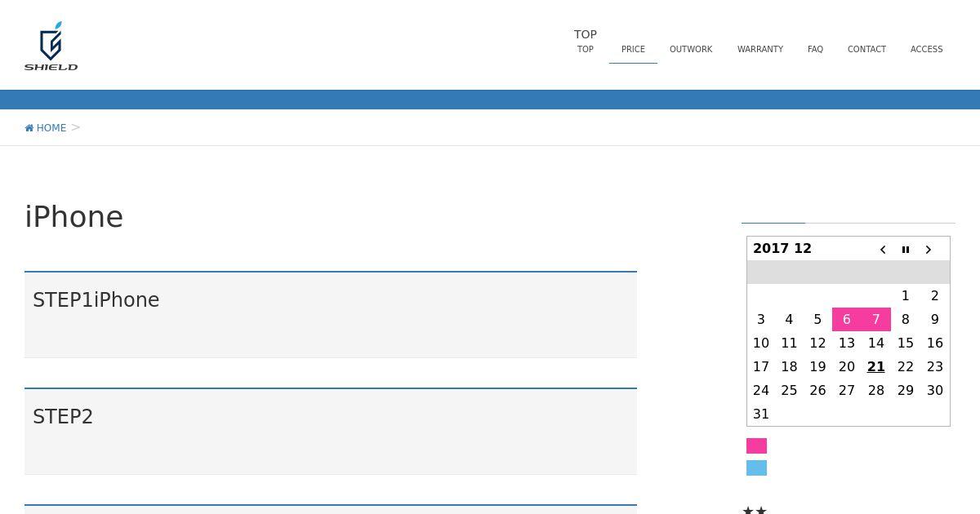Select date 25 in calendar

point(789,390)
